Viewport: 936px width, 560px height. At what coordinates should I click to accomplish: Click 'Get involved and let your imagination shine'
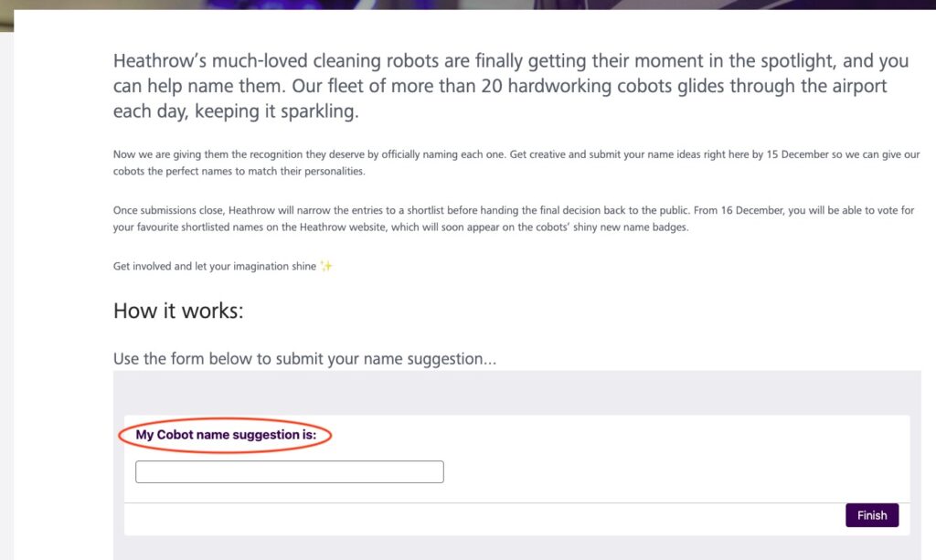(214, 266)
